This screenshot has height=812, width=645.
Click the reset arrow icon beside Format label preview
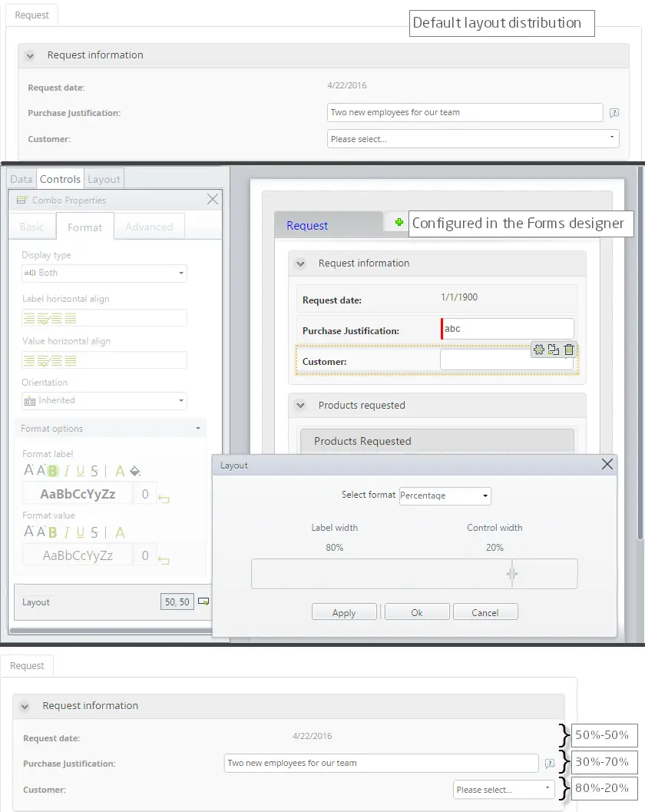164,499
